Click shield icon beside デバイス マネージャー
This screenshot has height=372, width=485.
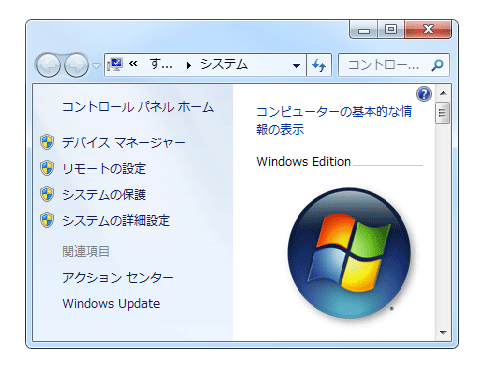point(47,142)
